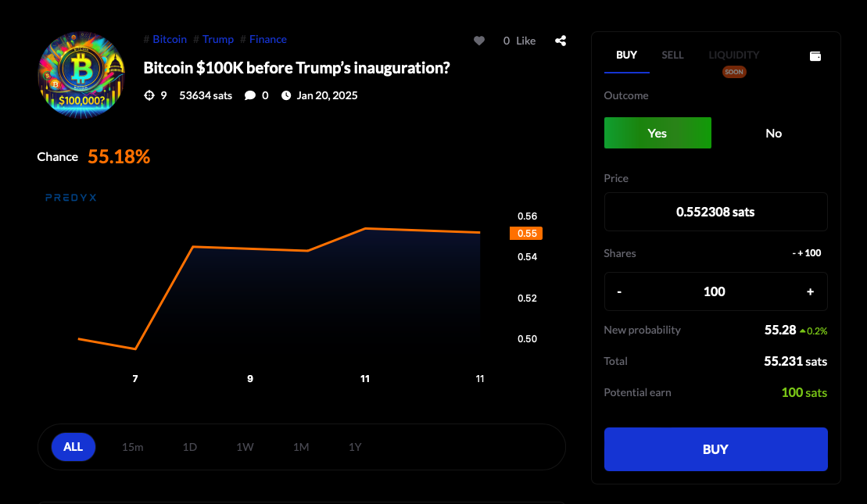The image size is (867, 504).
Task: Open the LIQUIDITY tab
Action: pyautogui.click(x=734, y=55)
